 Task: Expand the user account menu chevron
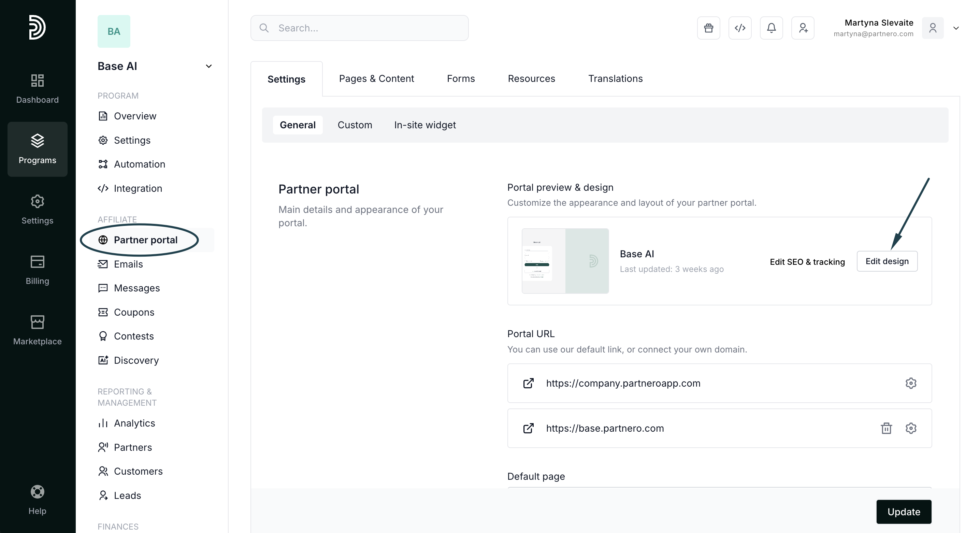[x=956, y=28]
